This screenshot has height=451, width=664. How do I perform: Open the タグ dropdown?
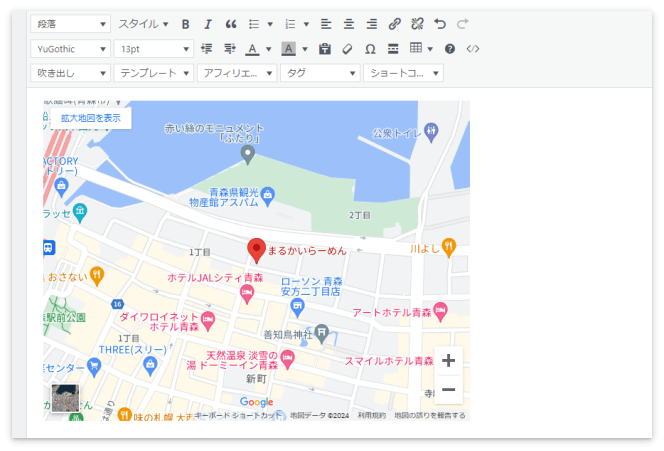pos(320,73)
